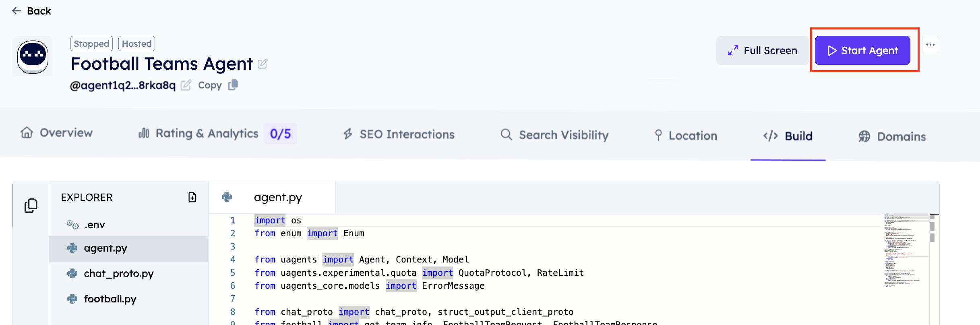Switch to the Overview tab
980x325 pixels.
(57, 133)
